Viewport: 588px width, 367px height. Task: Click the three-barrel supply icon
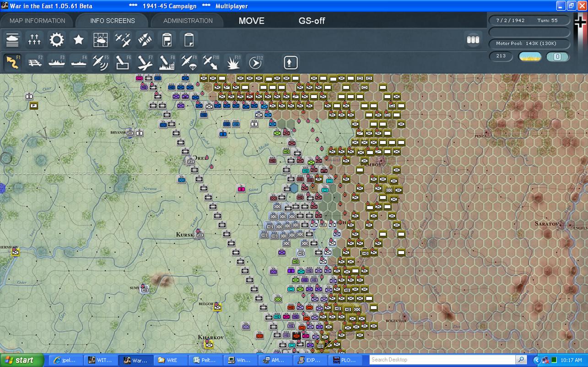tap(473, 40)
